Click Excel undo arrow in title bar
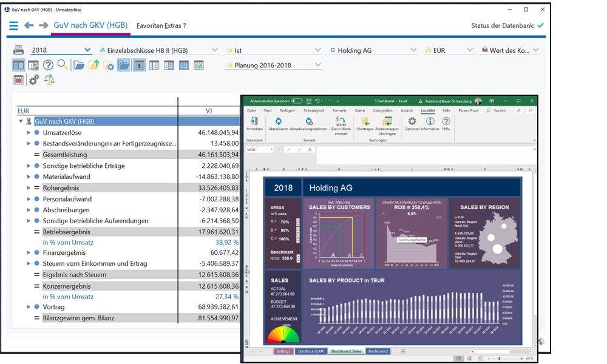 coord(317,101)
